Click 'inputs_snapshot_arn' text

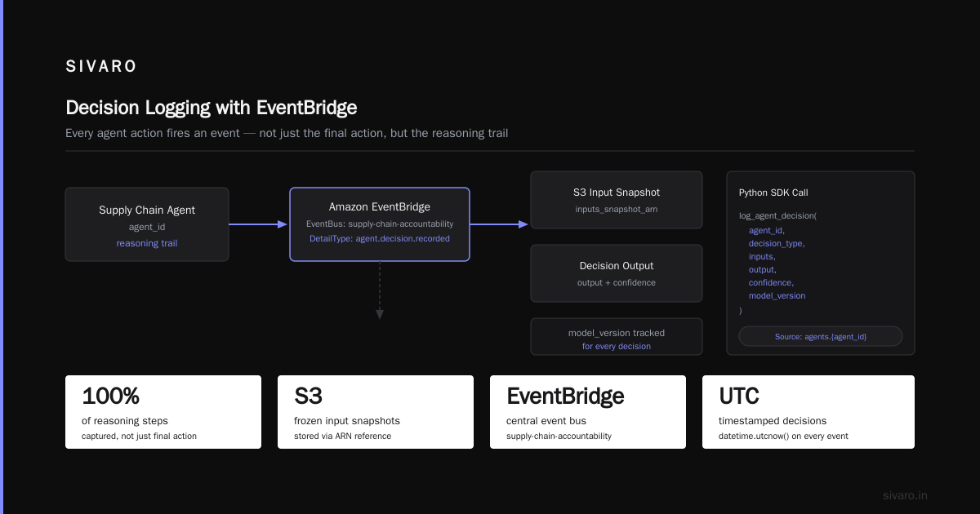pos(617,210)
